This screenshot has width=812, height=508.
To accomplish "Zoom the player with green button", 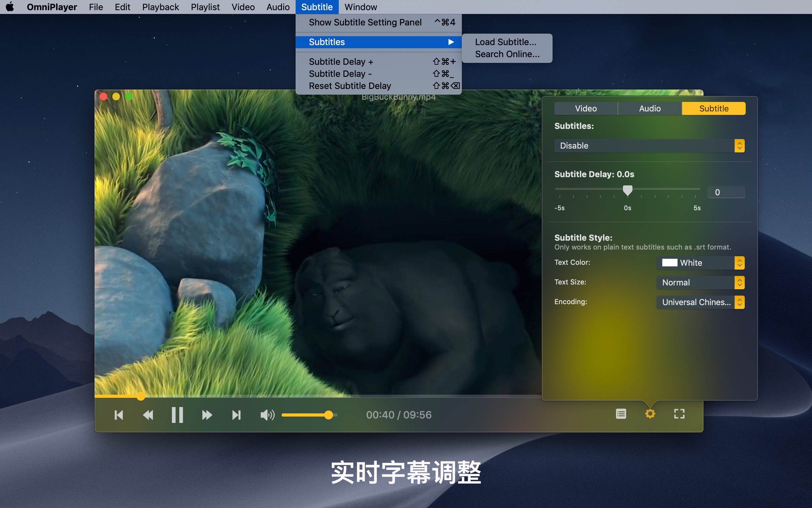I will (129, 97).
